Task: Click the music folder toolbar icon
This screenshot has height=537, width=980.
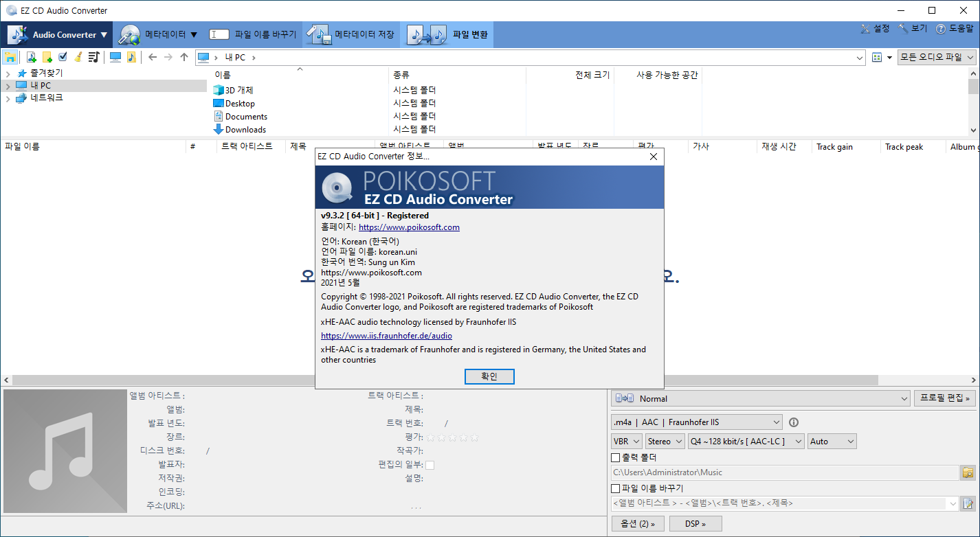Action: (131, 57)
